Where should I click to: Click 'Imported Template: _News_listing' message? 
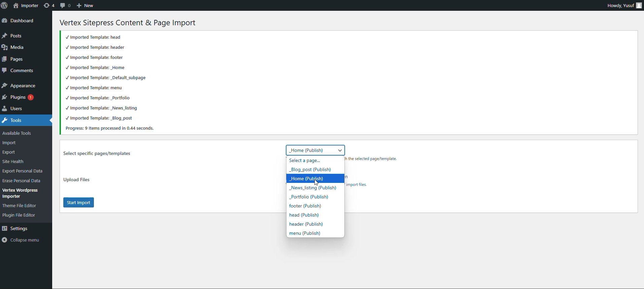pyautogui.click(x=101, y=108)
